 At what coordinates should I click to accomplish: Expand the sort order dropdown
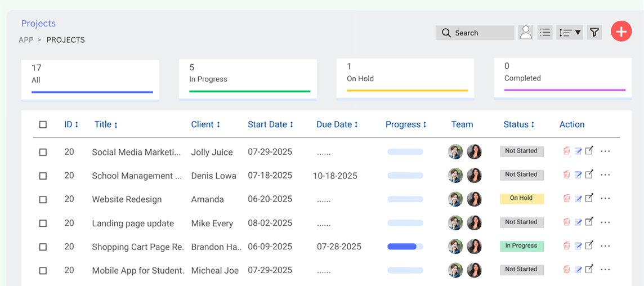(569, 33)
